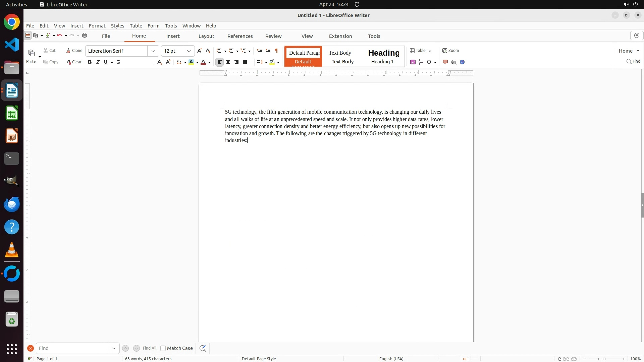
Task: Justify the paragraph text
Action: (x=245, y=62)
